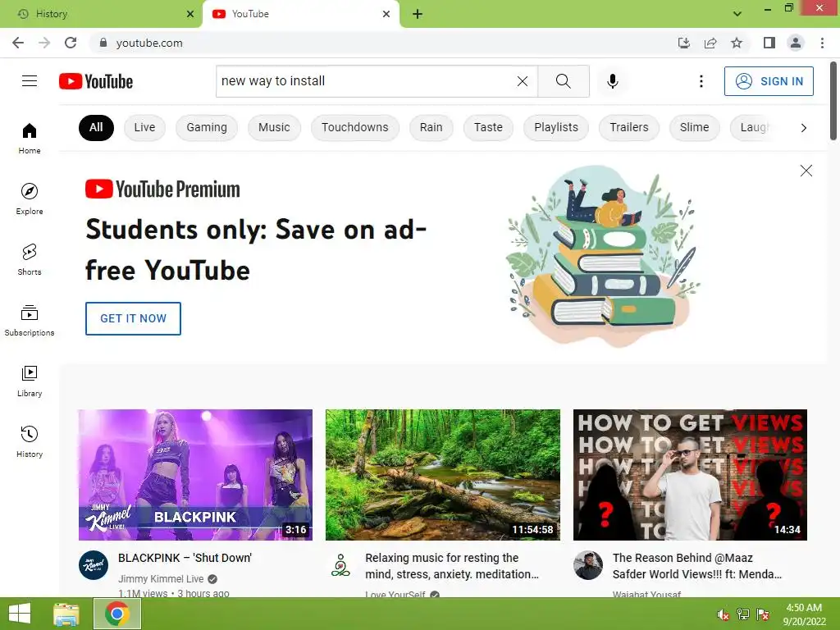Start voice search with microphone icon
This screenshot has width=840, height=630.
click(x=612, y=81)
